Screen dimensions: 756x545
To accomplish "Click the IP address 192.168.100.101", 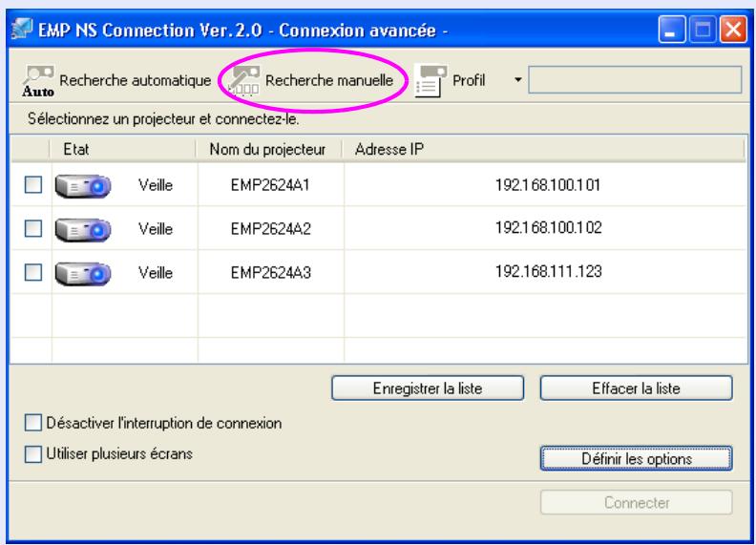I will (548, 185).
